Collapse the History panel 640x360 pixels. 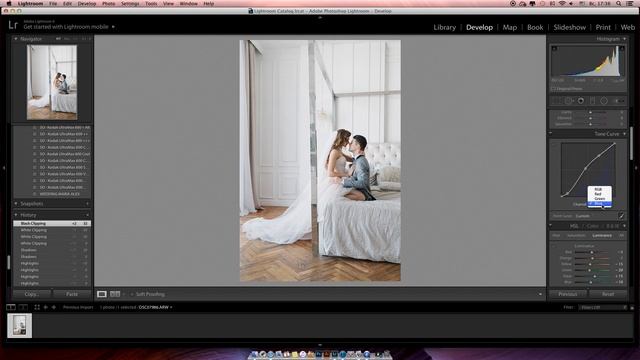(16, 215)
